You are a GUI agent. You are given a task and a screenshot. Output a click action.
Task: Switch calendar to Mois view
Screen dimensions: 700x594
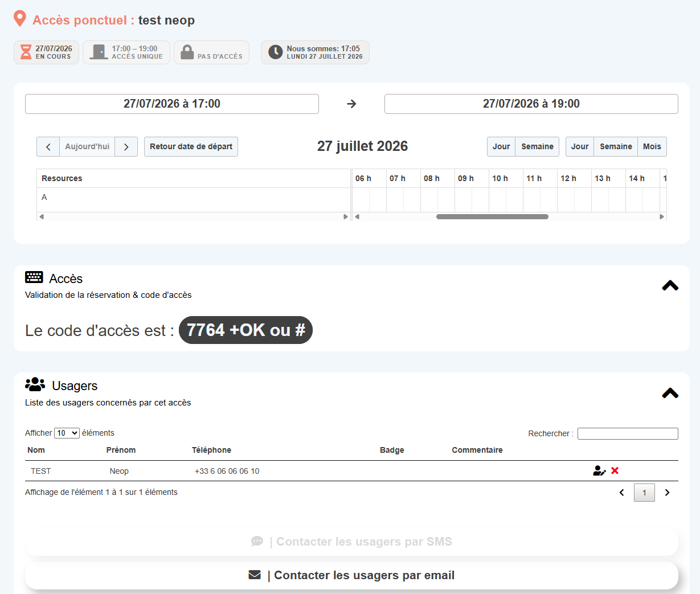click(x=652, y=146)
